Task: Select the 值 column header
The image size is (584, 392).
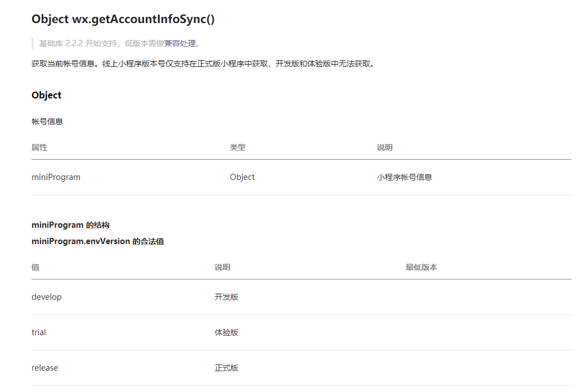Action: (35, 267)
